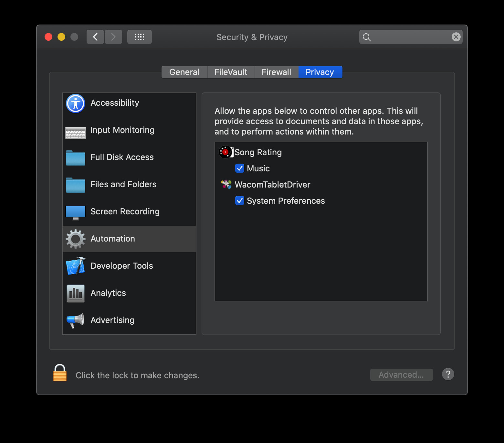Click the Song Rating app name
Screen dimensions: 504x443
(x=258, y=152)
